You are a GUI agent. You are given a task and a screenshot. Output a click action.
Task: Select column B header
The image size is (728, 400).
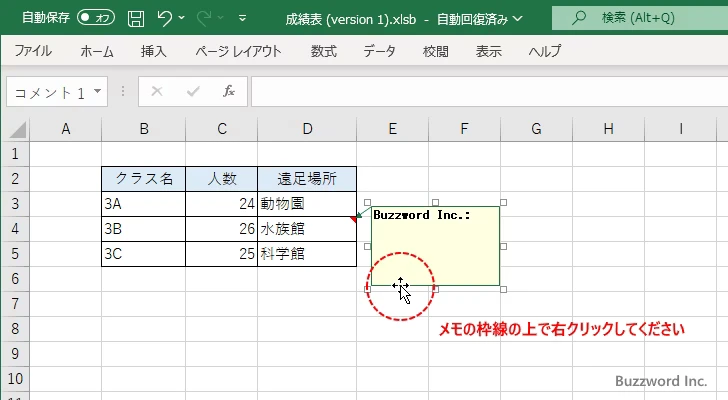143,129
